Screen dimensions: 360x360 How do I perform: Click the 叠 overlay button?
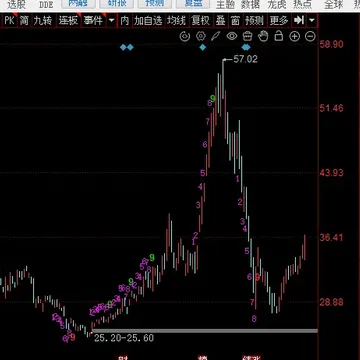pyautogui.click(x=220, y=21)
